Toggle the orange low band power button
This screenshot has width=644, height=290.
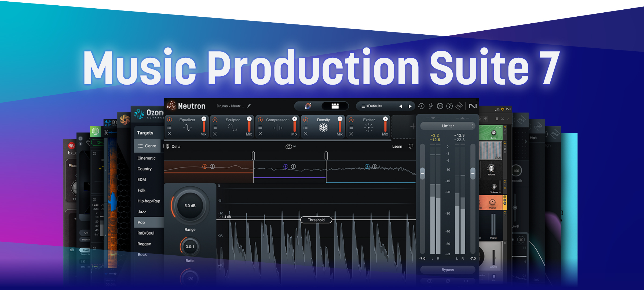[x=205, y=166]
